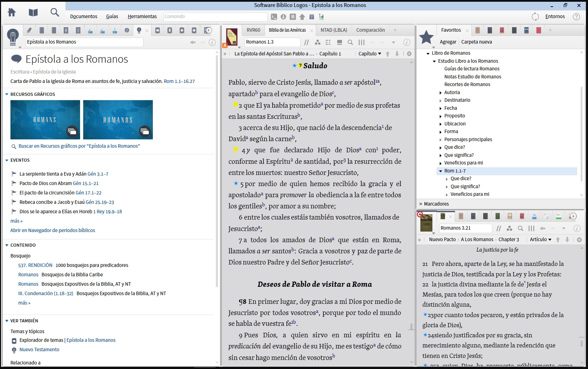Image resolution: width=588 pixels, height=369 pixels.
Task: Open the second Romans graphic thumbnail
Action: 118,120
